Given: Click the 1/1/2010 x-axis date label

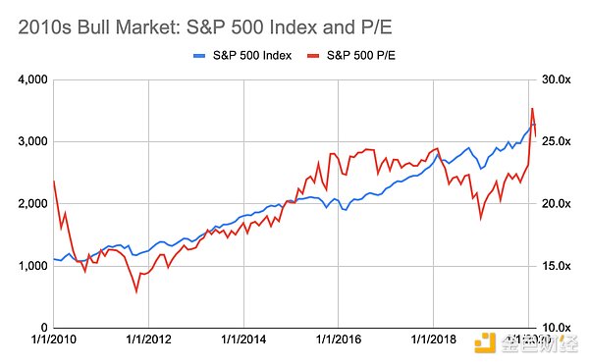Looking at the screenshot, I should [x=54, y=339].
